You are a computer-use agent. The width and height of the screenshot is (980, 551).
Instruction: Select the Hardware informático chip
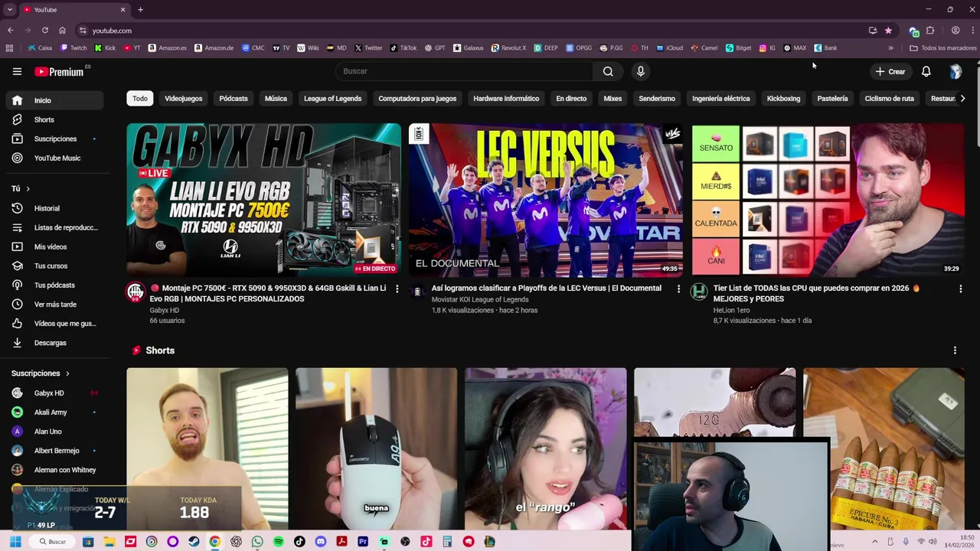click(506, 99)
